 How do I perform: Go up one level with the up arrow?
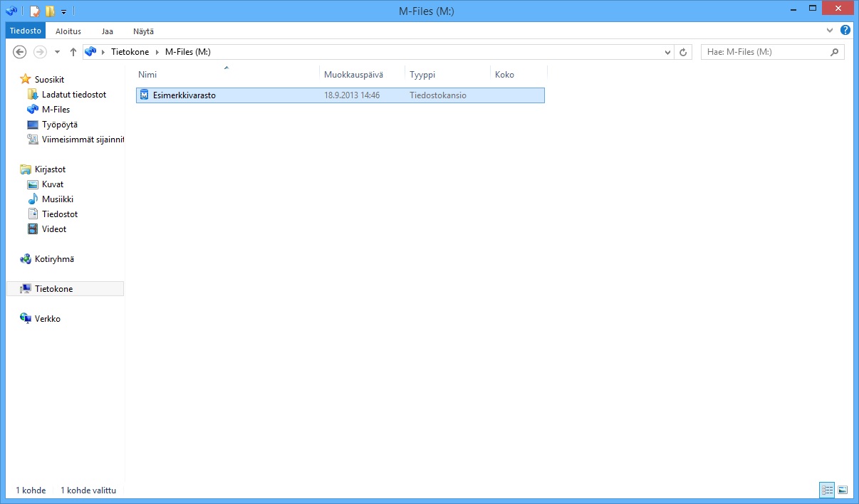tap(73, 52)
